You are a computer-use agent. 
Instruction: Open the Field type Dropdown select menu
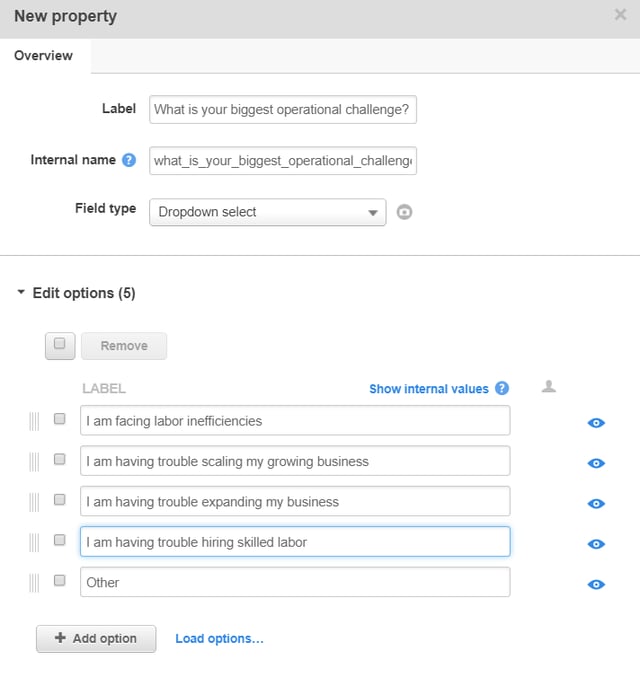[267, 212]
